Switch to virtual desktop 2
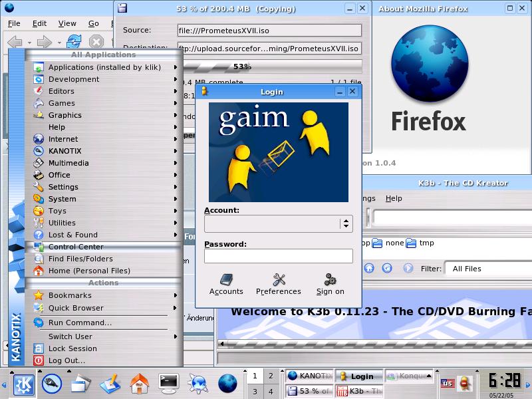Viewport: 532px width, 399px height. pos(271,376)
